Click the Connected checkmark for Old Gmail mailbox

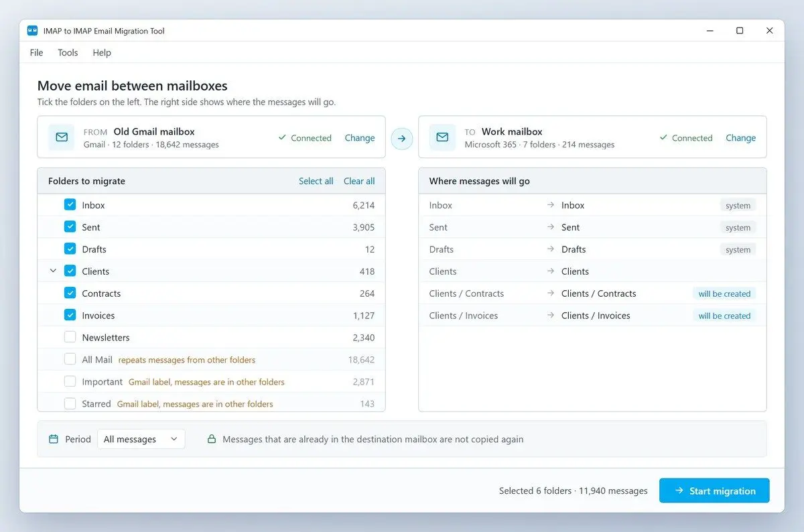coord(282,137)
